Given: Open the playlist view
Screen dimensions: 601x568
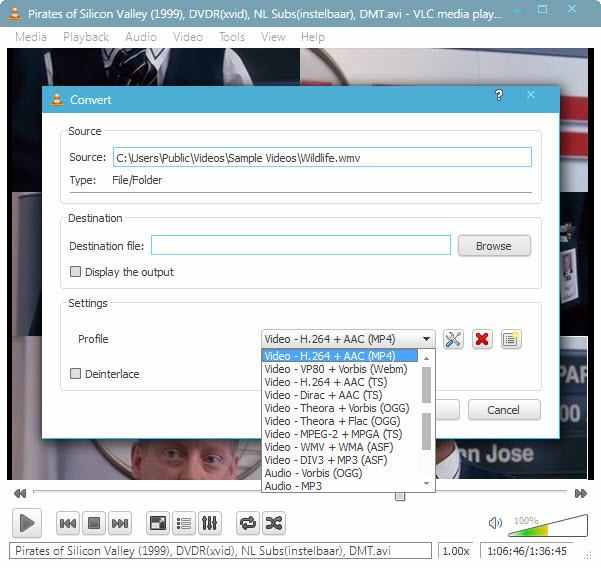Looking at the screenshot, I should 184,522.
